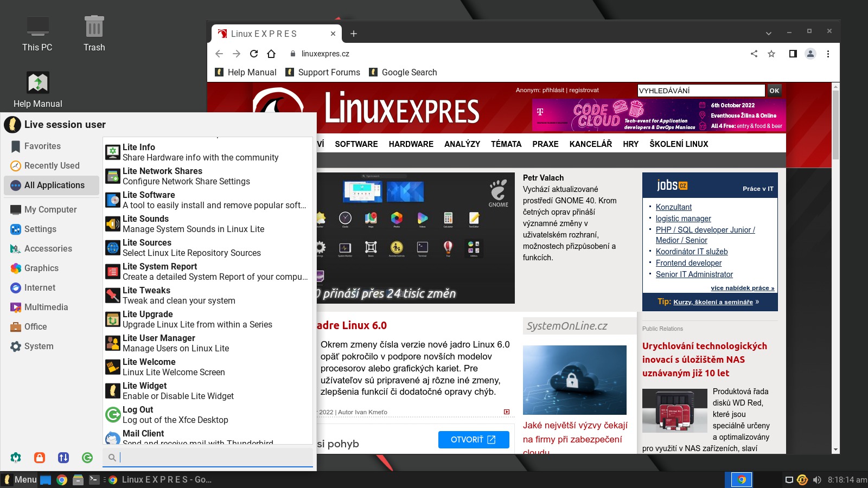Click the Menu button on taskbar

click(x=20, y=480)
